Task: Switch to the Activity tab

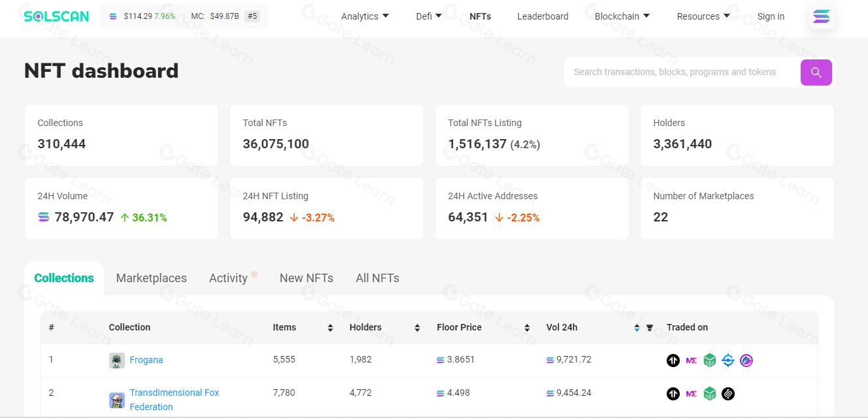Action: 228,278
